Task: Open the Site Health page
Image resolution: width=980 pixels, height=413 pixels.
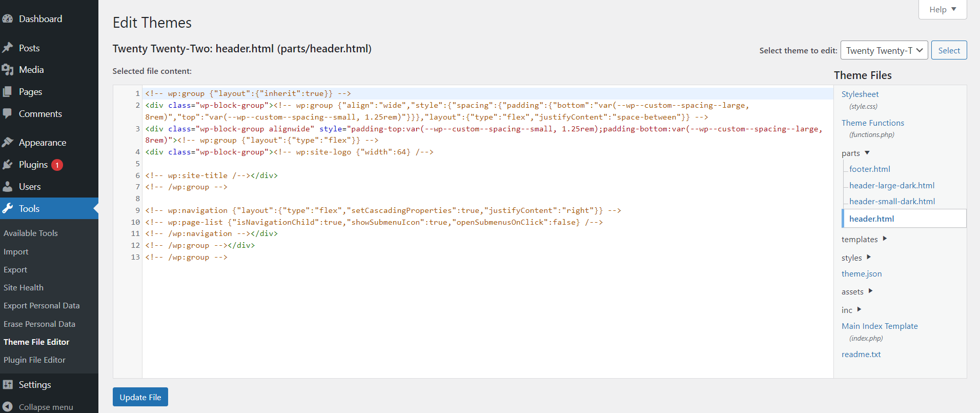Action: pos(24,287)
